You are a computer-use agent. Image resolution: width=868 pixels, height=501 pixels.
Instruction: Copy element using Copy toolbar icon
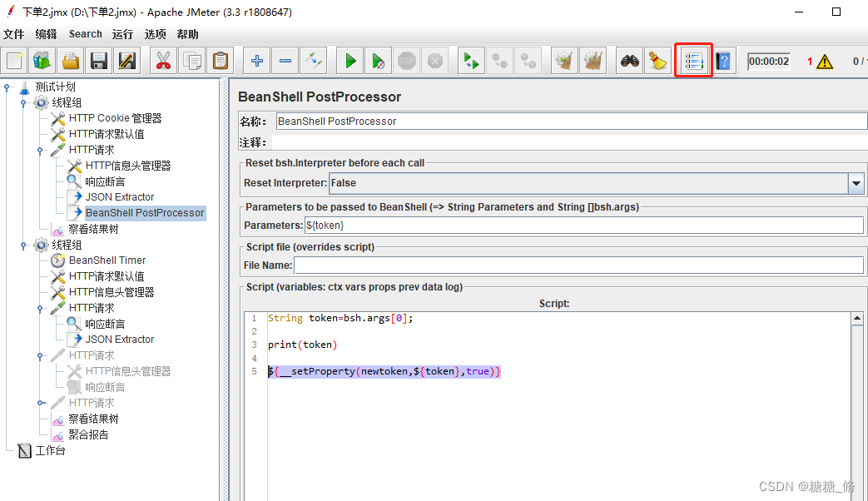[192, 61]
